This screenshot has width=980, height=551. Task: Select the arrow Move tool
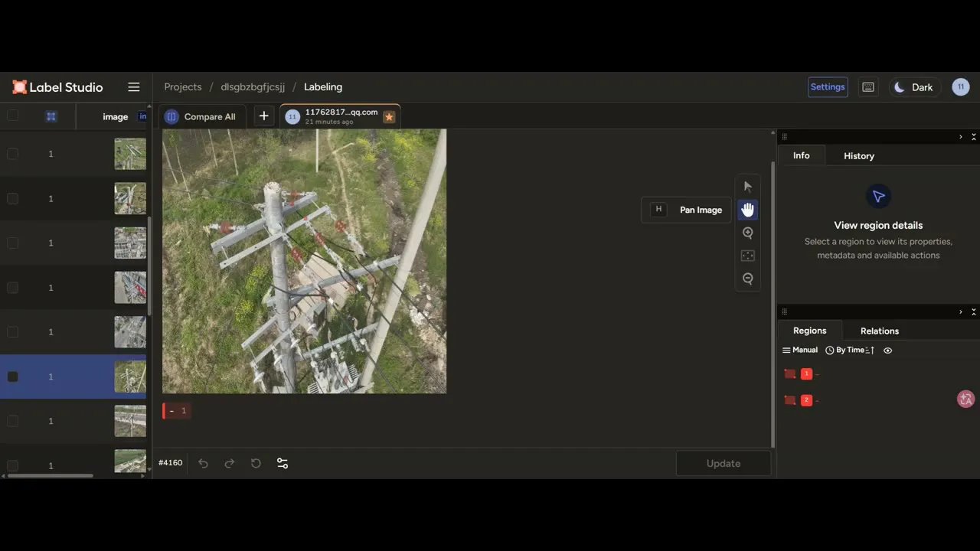click(748, 187)
